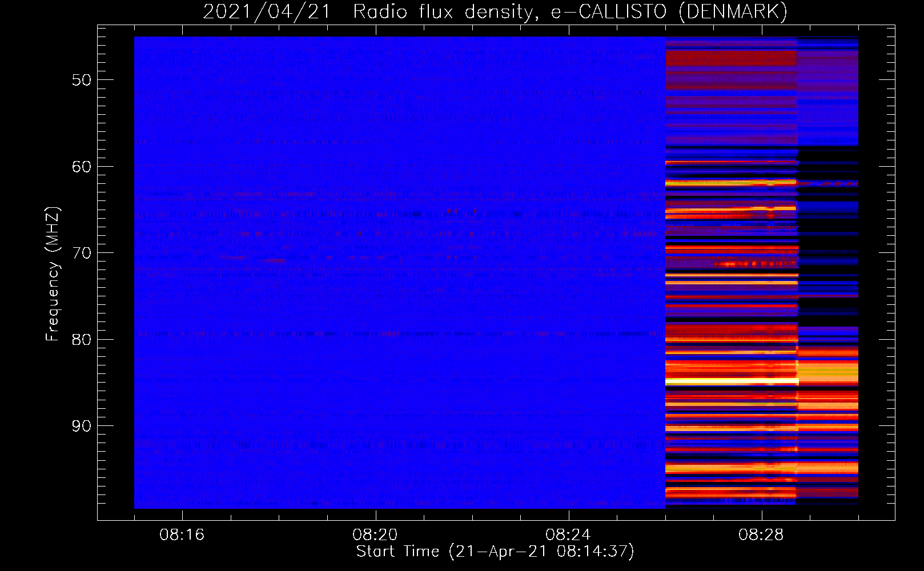This screenshot has height=571, width=924.
Task: Click the plot title 'Radio flux density, e-CALLISTO (DENMARK)'
Action: (x=570, y=11)
